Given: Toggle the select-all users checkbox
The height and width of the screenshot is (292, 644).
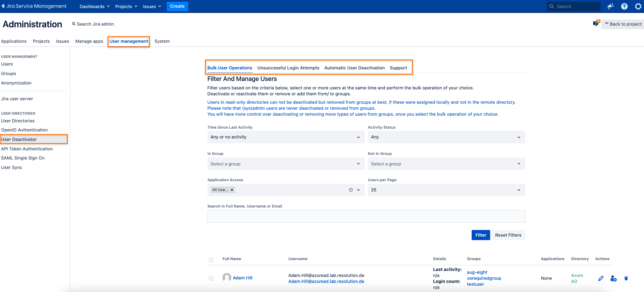Looking at the screenshot, I should point(211,260).
